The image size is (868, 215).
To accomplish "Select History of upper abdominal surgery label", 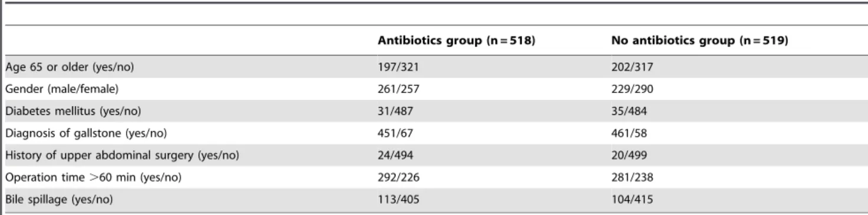I will click(x=114, y=133).
